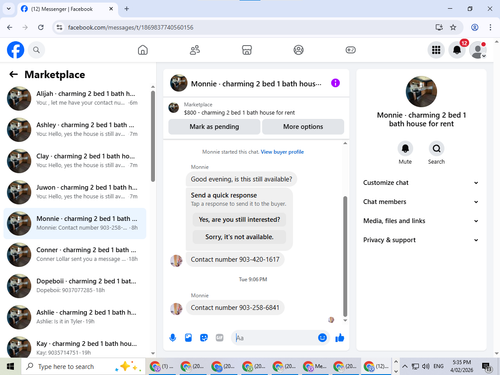
Task: View site information icon in address bar
Action: 59,27
